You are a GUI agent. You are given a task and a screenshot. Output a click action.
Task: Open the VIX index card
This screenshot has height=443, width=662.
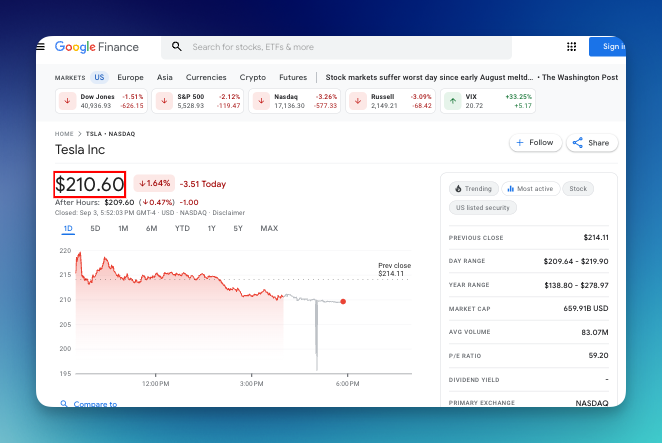click(488, 101)
